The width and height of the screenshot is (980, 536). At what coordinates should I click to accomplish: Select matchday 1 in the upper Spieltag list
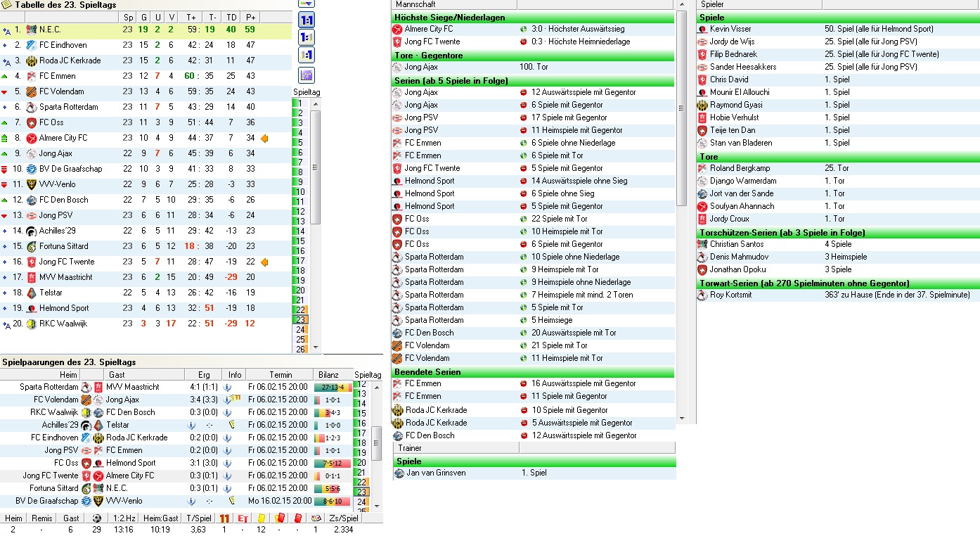click(x=300, y=103)
